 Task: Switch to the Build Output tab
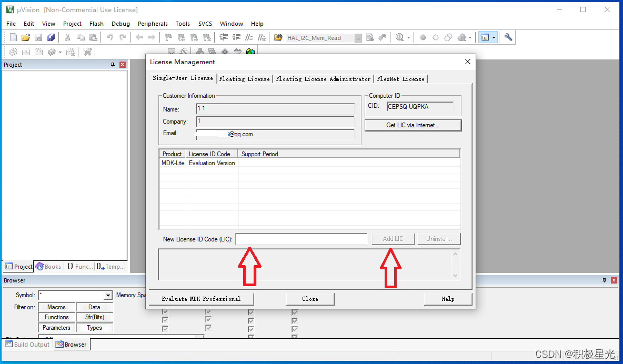(27, 345)
